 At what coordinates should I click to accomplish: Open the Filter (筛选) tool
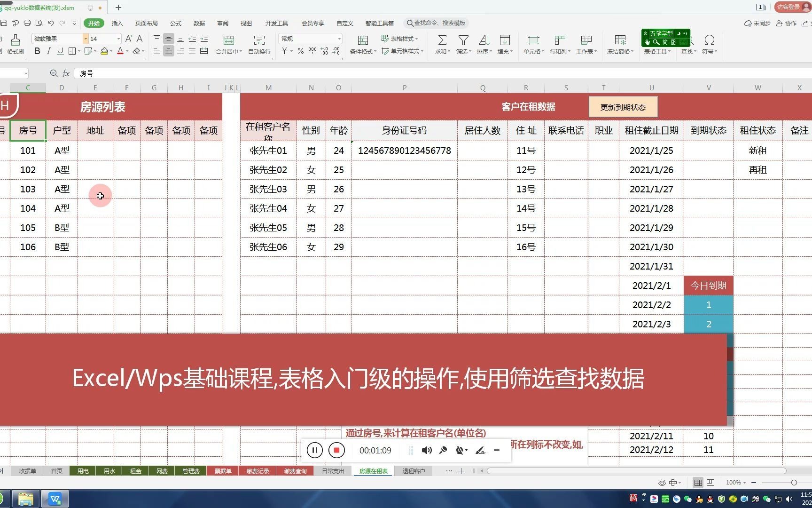pos(463,45)
